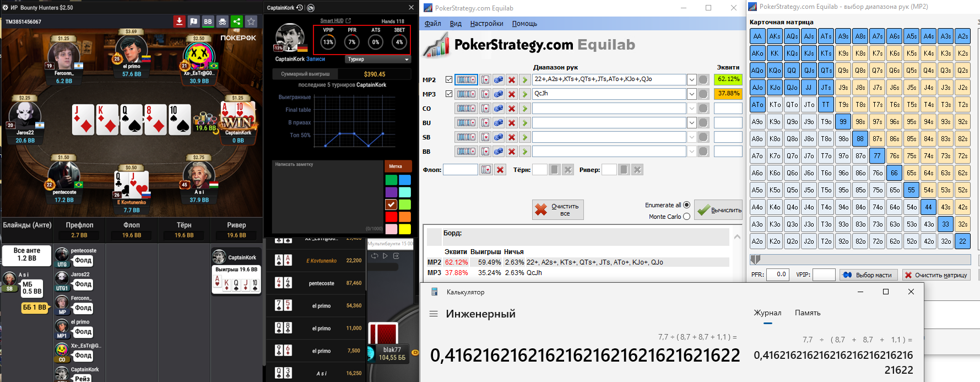Switch to the Память tab in calculator

tap(808, 313)
